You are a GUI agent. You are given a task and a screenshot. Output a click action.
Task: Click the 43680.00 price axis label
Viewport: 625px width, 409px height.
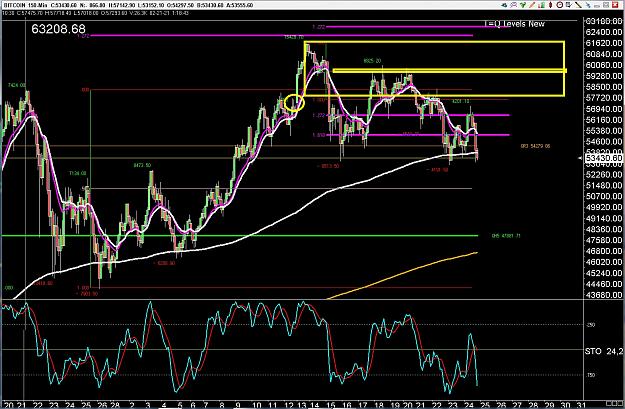[604, 295]
